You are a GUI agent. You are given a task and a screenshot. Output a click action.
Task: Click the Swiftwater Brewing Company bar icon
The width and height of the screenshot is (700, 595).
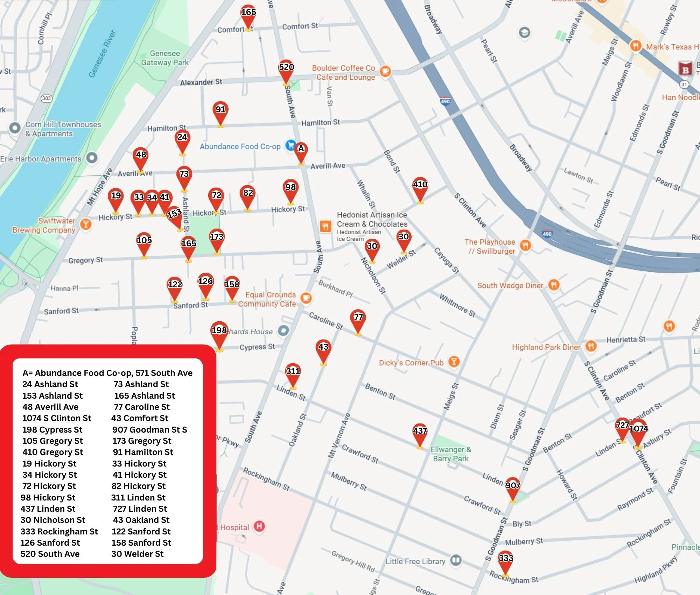coord(86,224)
